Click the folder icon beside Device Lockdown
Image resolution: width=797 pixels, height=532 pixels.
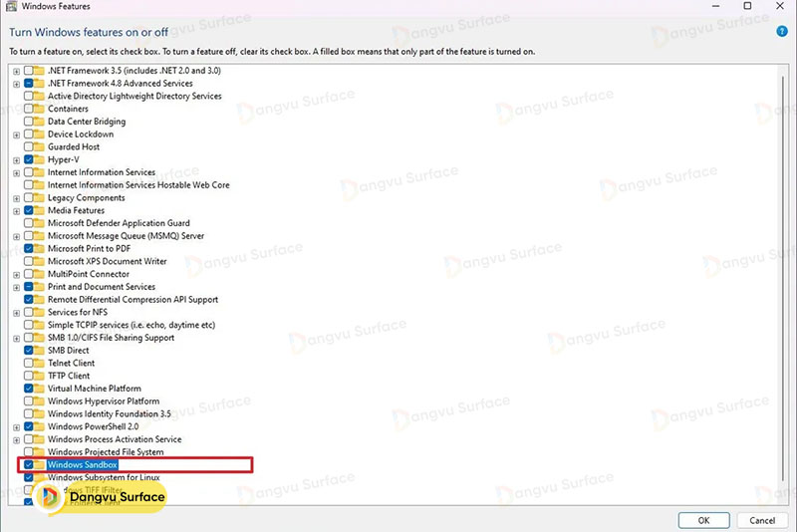pyautogui.click(x=39, y=134)
